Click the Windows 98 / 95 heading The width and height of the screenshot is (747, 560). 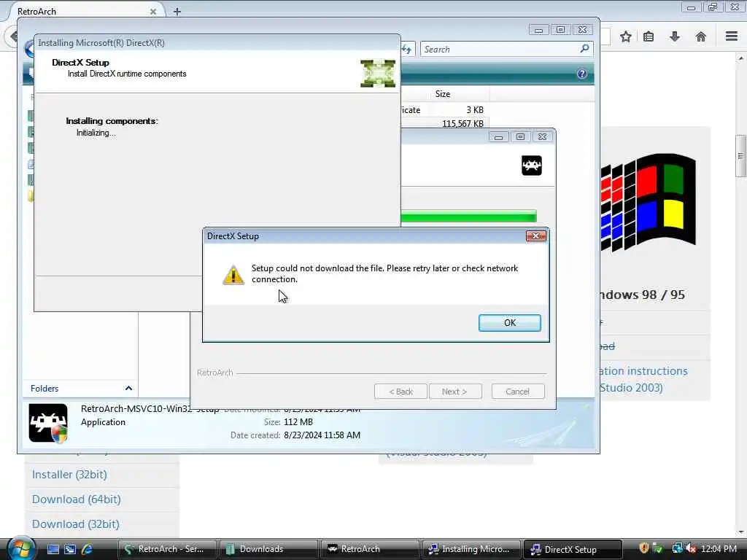coord(642,295)
